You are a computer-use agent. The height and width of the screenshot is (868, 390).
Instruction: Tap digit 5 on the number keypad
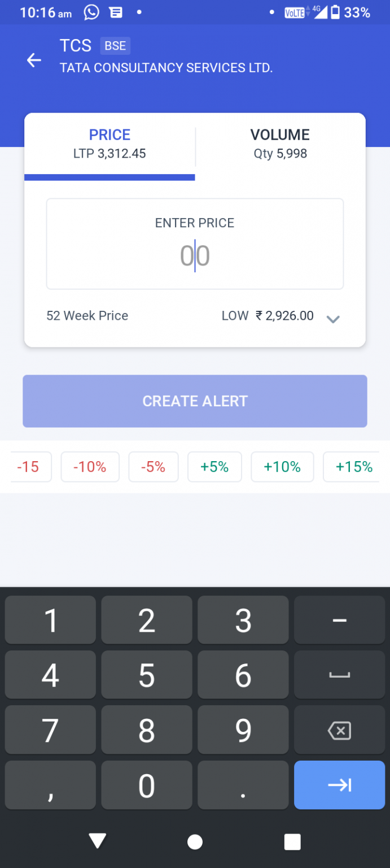(146, 675)
